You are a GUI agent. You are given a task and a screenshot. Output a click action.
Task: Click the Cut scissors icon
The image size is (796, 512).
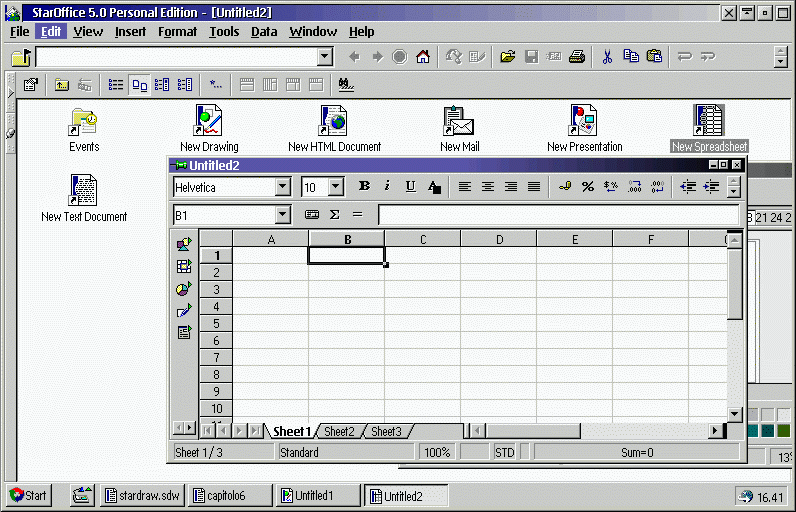606,57
